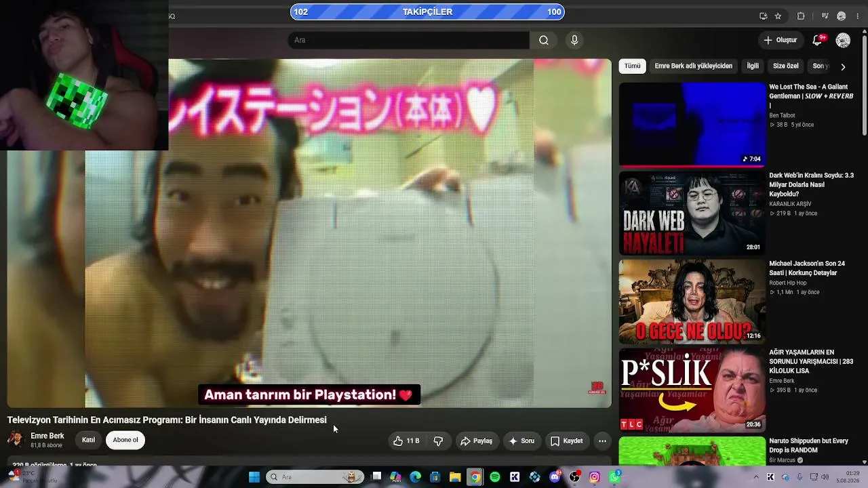868x488 pixels.
Task: Click the Soru ask button
Action: (x=521, y=441)
